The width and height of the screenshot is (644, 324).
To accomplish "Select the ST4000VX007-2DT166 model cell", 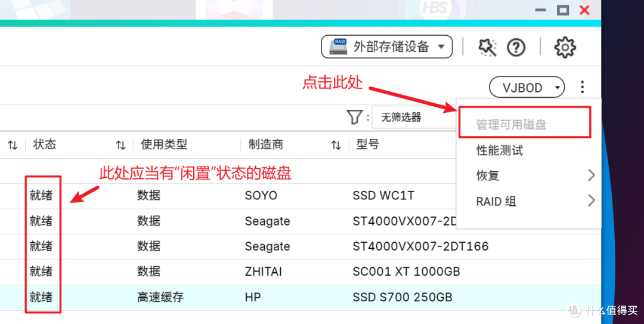I will (x=420, y=246).
